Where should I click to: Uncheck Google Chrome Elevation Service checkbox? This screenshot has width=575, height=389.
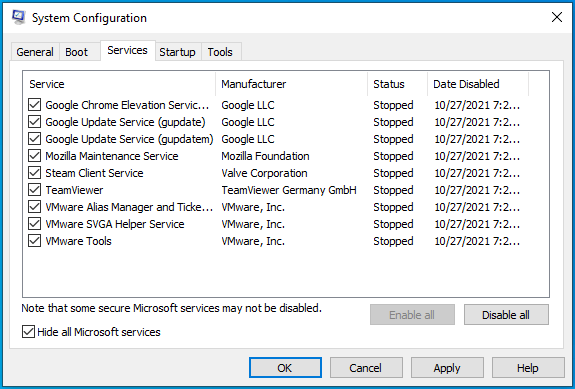34,105
